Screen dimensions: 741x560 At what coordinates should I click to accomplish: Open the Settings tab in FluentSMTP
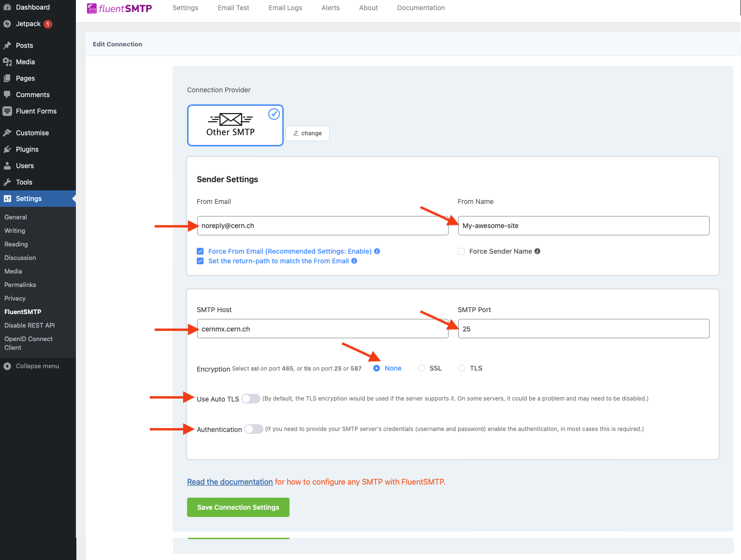click(x=186, y=8)
